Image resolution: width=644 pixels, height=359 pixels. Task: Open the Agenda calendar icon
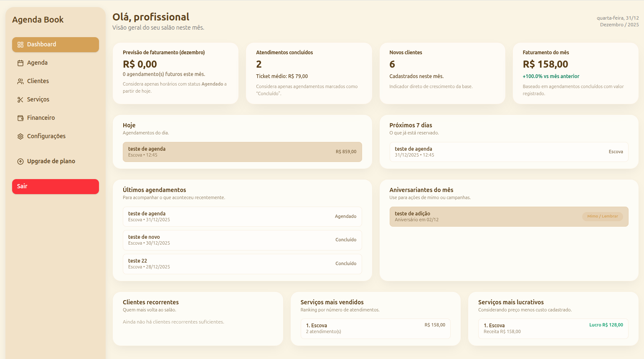20,62
